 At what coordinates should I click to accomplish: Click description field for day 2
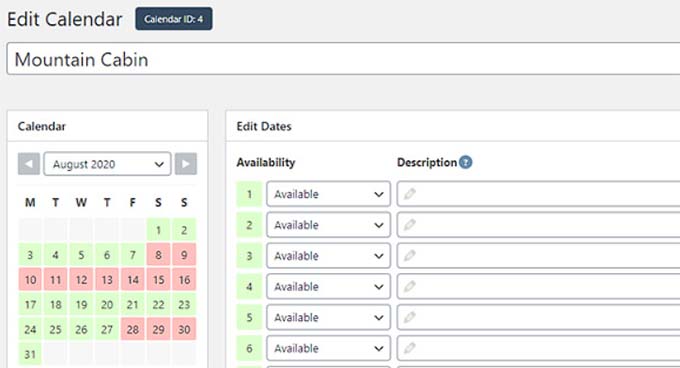(x=538, y=225)
